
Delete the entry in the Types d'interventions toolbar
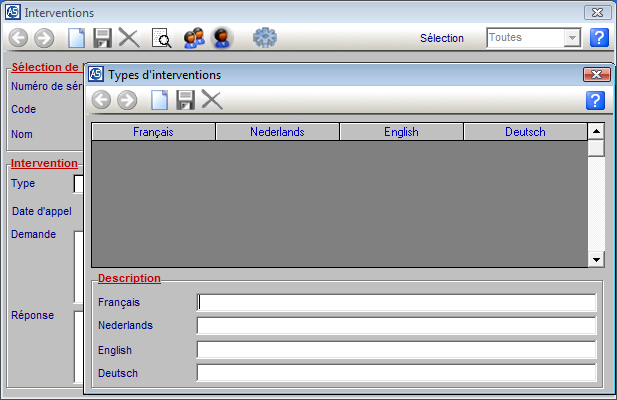(x=211, y=99)
